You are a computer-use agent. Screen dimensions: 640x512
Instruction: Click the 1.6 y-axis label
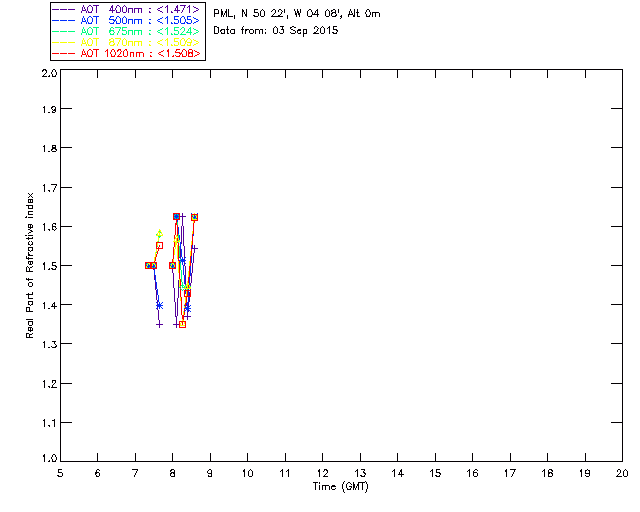[x=49, y=227]
